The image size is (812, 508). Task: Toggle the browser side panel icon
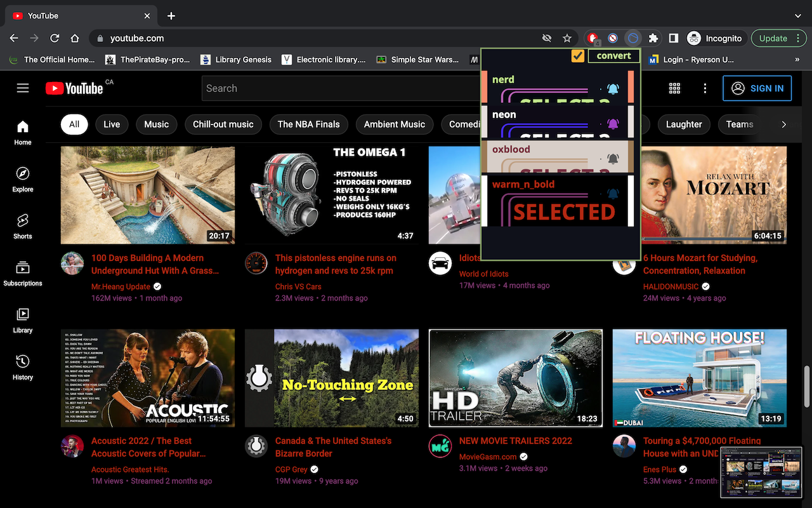[x=674, y=38]
